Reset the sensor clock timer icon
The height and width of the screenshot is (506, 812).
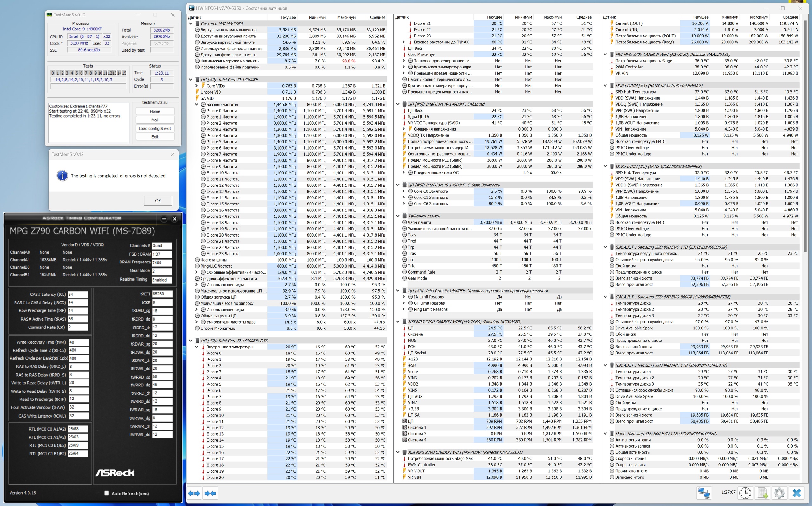point(745,493)
